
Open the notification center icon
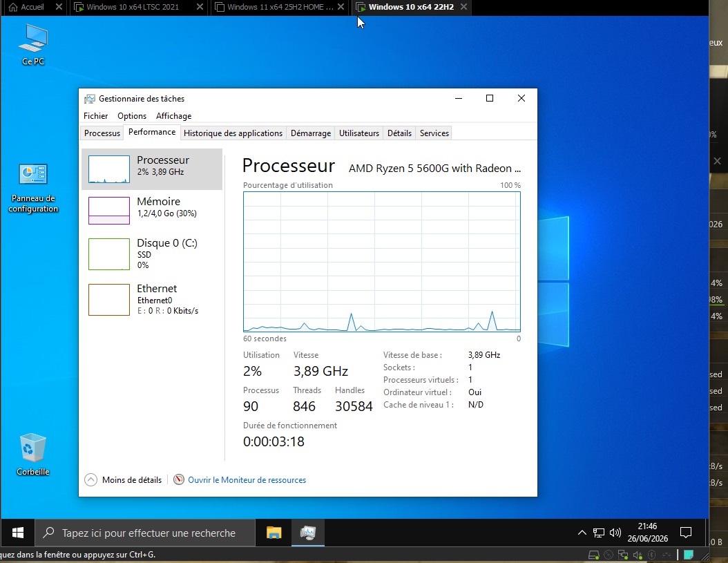tap(686, 533)
